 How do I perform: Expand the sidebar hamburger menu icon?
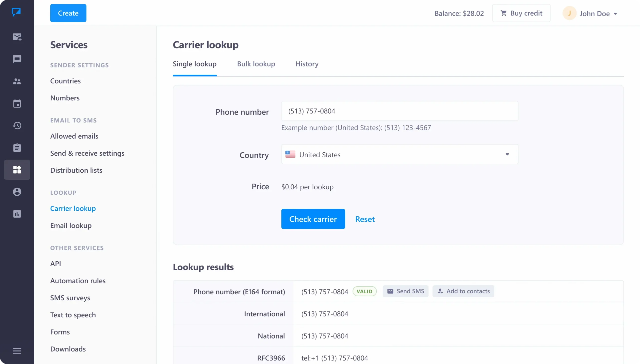pos(17,351)
